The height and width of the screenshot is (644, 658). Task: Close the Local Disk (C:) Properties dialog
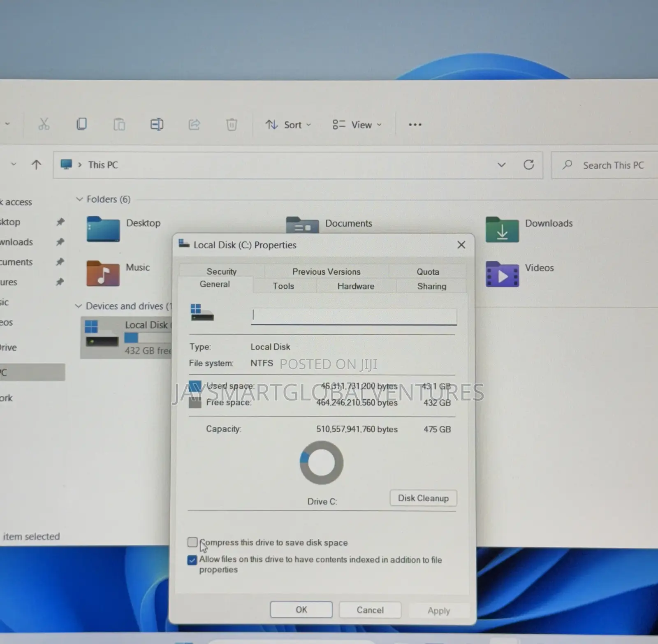pos(461,245)
